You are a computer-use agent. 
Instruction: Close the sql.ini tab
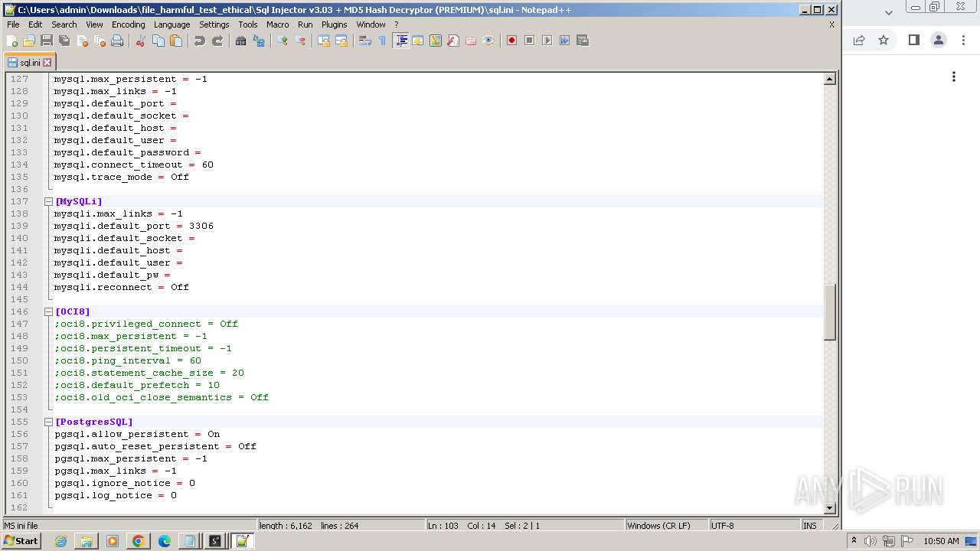[x=47, y=63]
